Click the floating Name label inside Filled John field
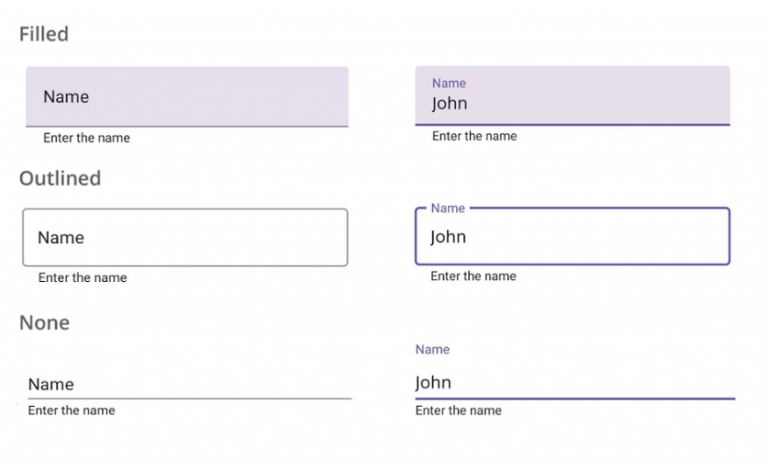768x462 pixels. [449, 84]
